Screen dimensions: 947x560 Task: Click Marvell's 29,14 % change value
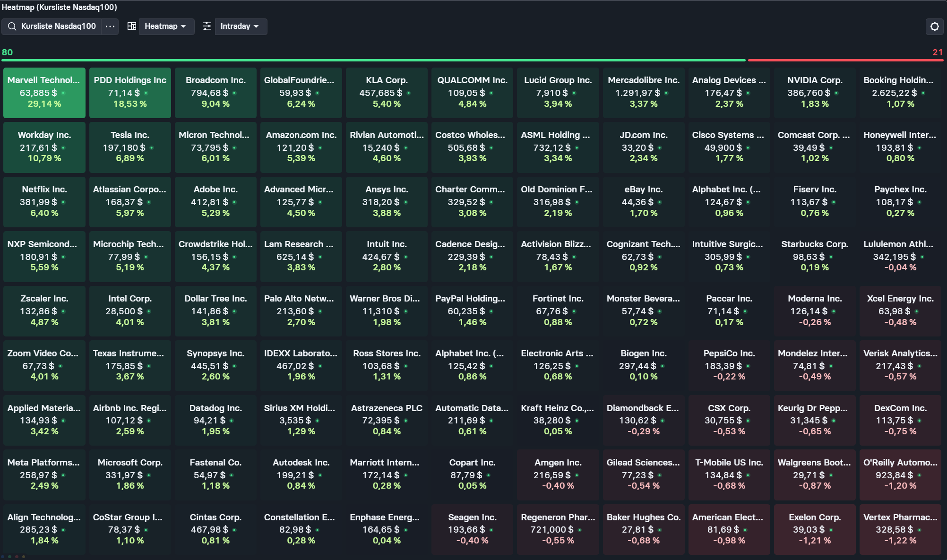tap(44, 104)
